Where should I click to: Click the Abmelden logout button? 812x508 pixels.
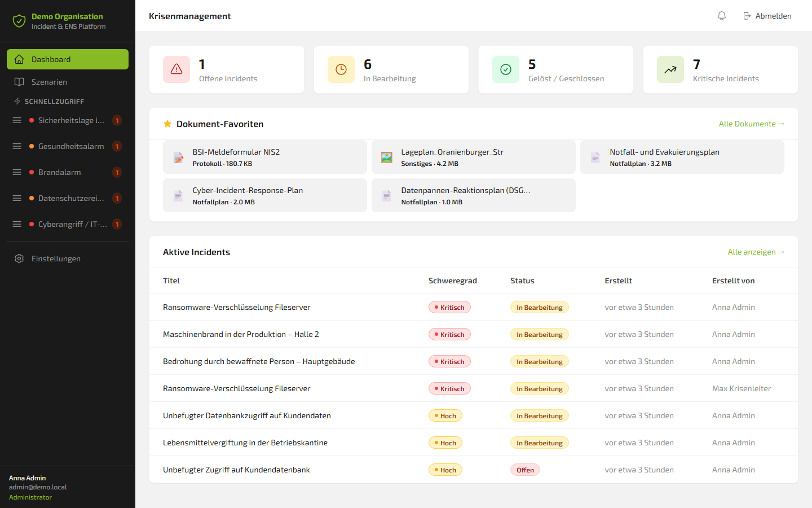pyautogui.click(x=767, y=16)
